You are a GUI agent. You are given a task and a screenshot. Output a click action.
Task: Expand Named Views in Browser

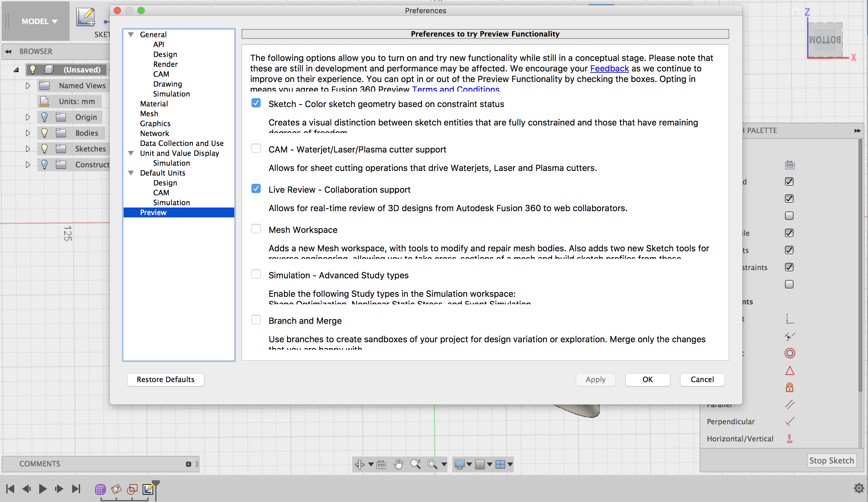[28, 85]
